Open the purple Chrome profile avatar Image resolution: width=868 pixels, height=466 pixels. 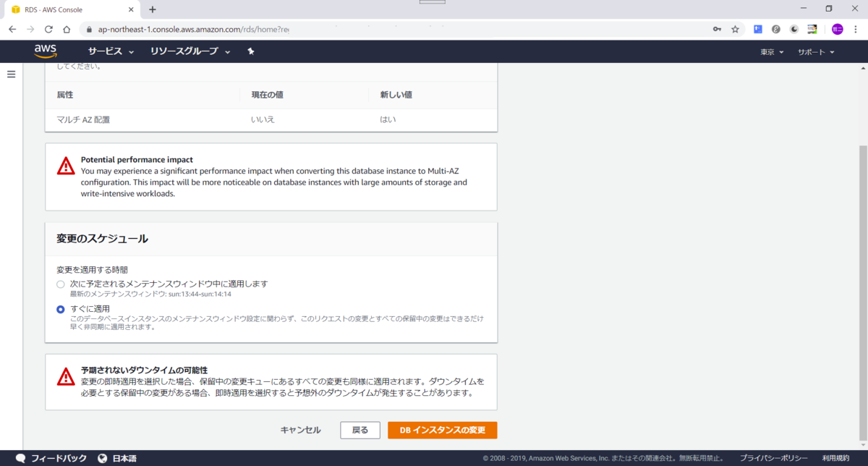click(x=837, y=30)
